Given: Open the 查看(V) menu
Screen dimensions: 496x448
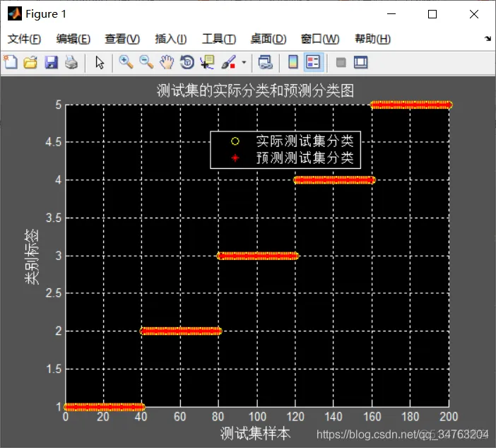Looking at the screenshot, I should pyautogui.click(x=122, y=39).
